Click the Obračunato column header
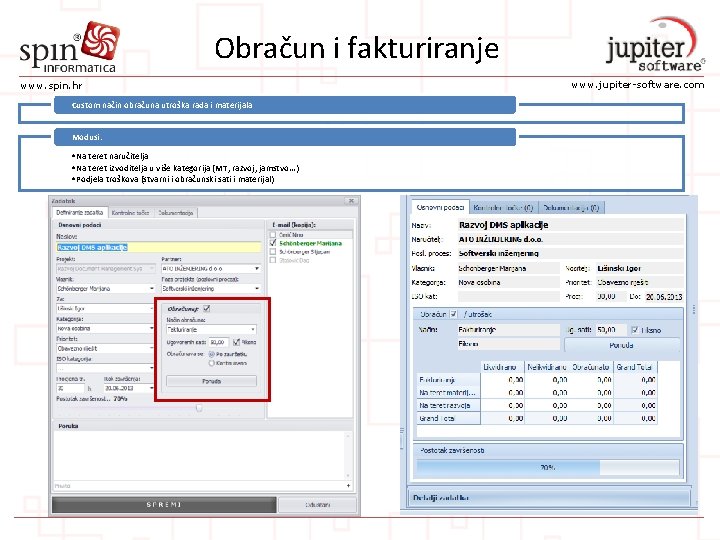The width and height of the screenshot is (720, 540). point(591,367)
